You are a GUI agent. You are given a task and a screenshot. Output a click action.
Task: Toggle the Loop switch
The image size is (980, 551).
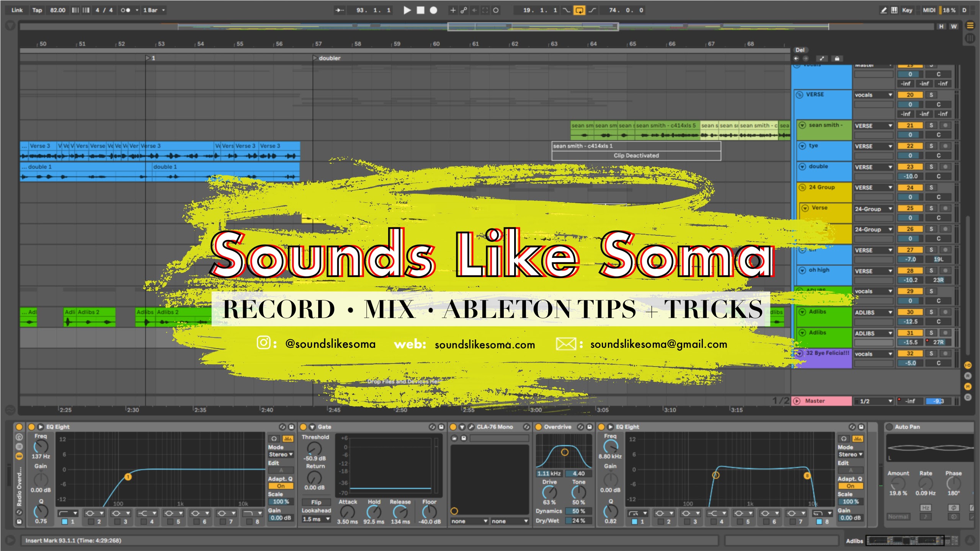(x=579, y=10)
